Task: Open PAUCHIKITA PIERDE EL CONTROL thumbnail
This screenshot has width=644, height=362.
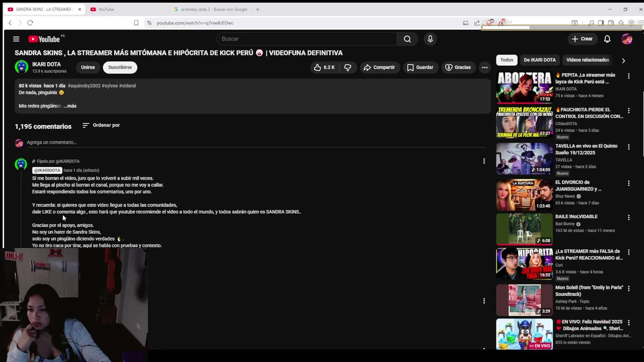Action: point(524,122)
